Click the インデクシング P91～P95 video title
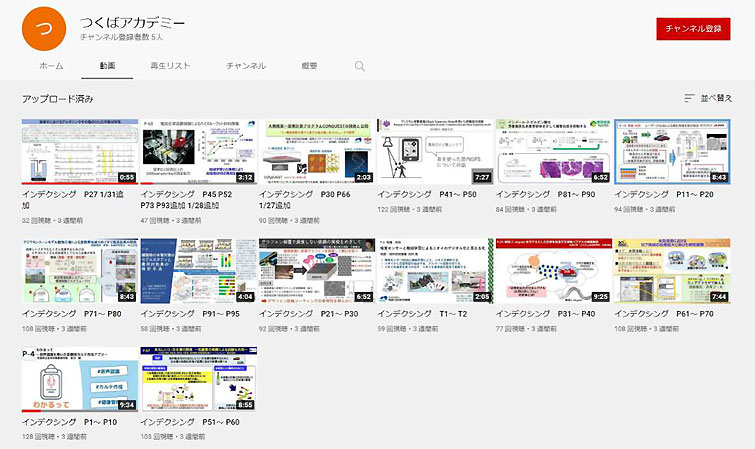The width and height of the screenshot is (755, 449). (191, 314)
